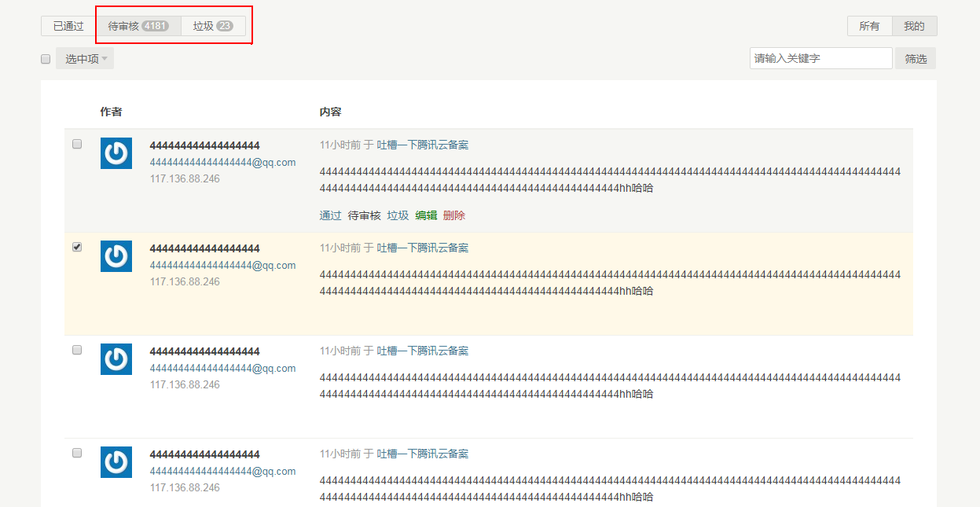Open the 垃圾 spam tab showing 23 items
This screenshot has width=980, height=507.
[214, 24]
